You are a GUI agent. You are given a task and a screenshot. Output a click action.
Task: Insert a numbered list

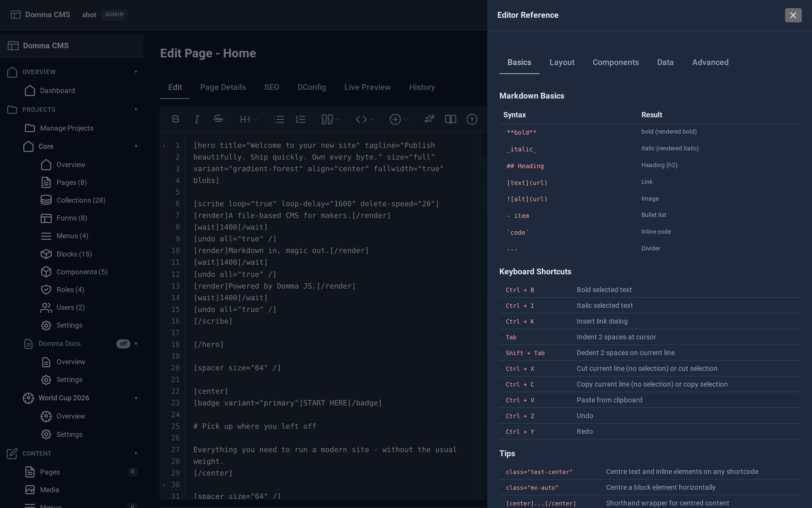pos(300,119)
